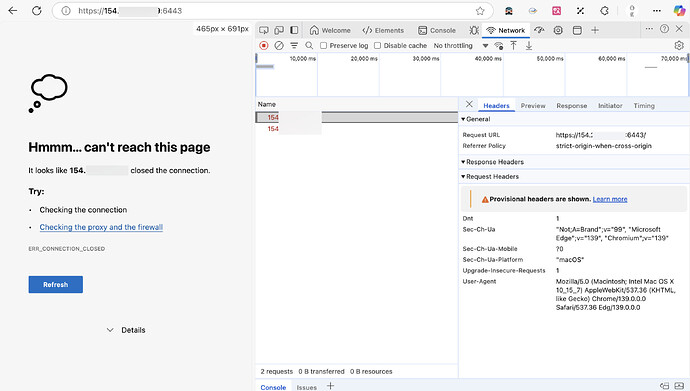690x391 pixels.
Task: Open Checking the proxy and firewall link
Action: (x=101, y=227)
